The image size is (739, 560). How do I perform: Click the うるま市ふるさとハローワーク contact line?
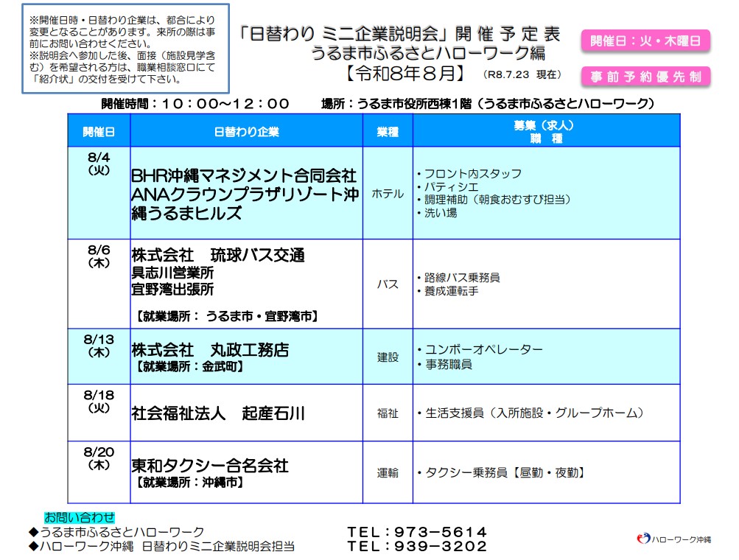pos(116,532)
